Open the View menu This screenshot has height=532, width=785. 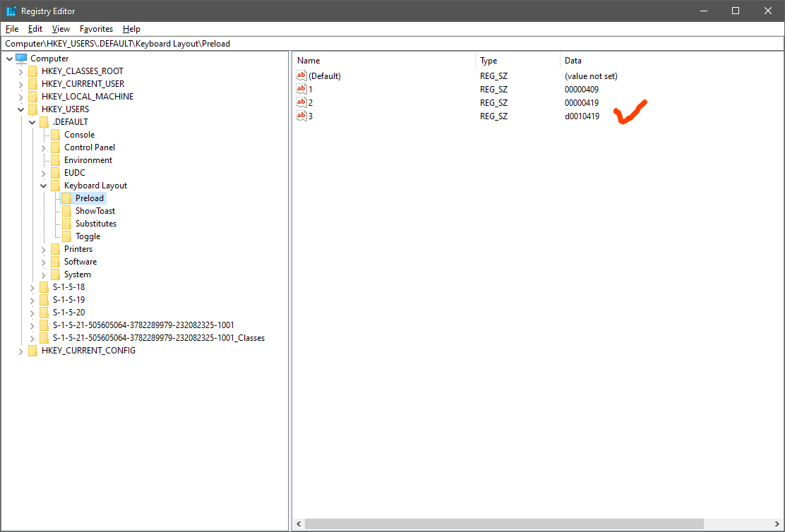pos(61,29)
